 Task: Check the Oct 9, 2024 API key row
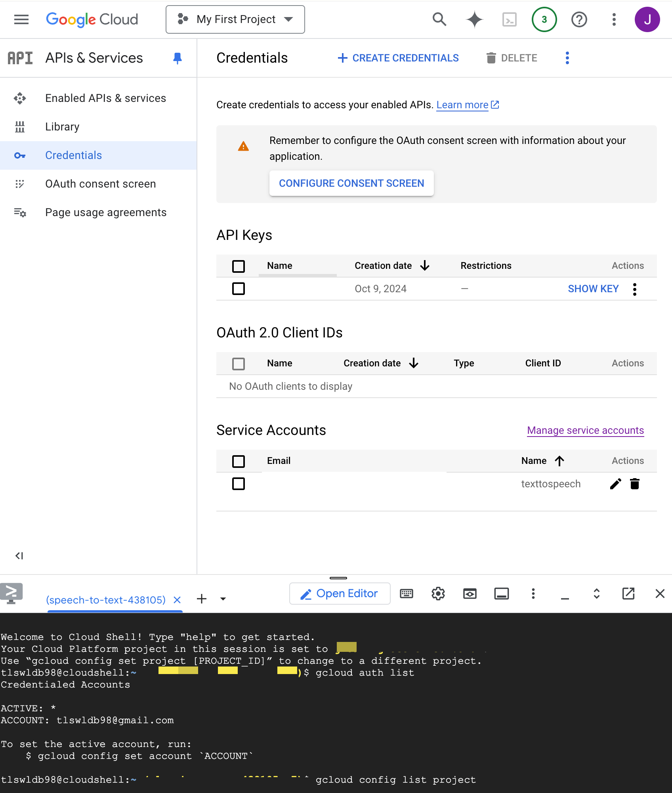click(239, 289)
